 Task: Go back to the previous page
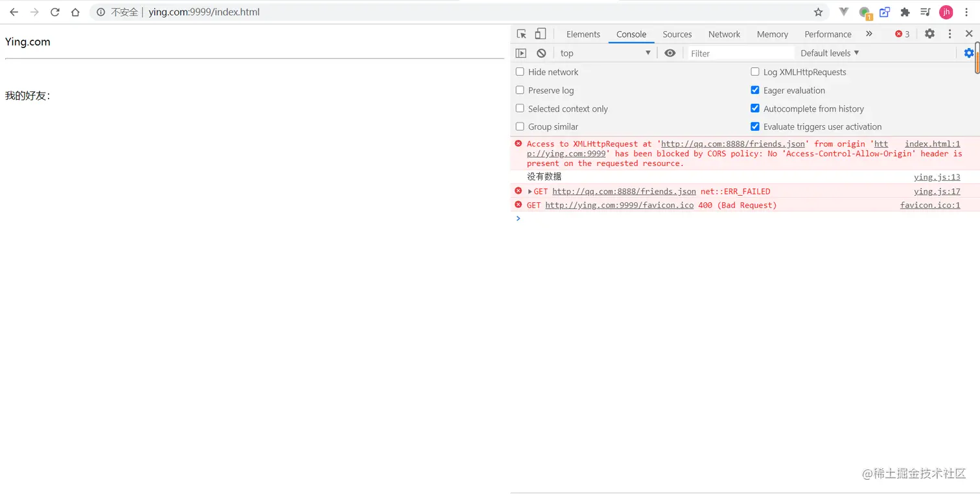pos(14,12)
